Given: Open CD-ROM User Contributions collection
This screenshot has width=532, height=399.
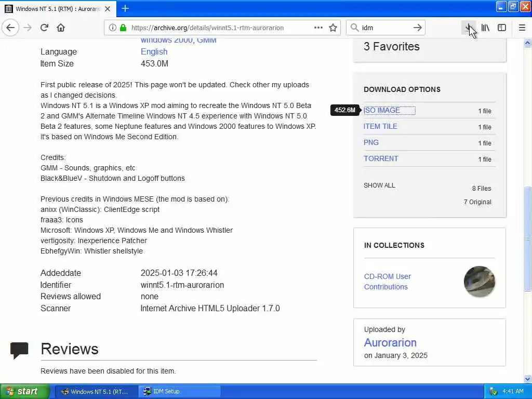Looking at the screenshot, I should point(388,282).
